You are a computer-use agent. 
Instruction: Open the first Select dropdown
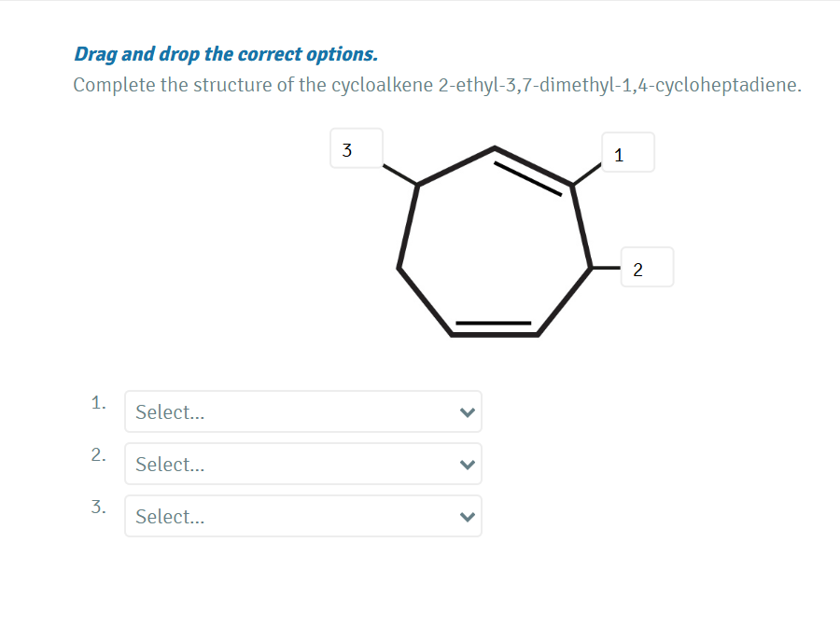click(303, 411)
